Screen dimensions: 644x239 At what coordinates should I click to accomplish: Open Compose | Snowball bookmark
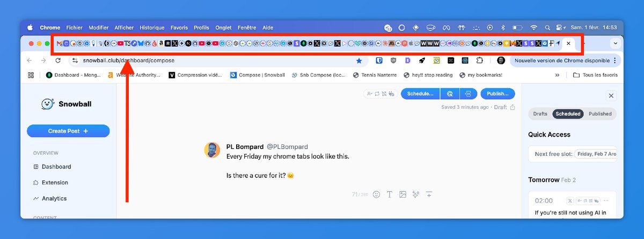[257, 75]
